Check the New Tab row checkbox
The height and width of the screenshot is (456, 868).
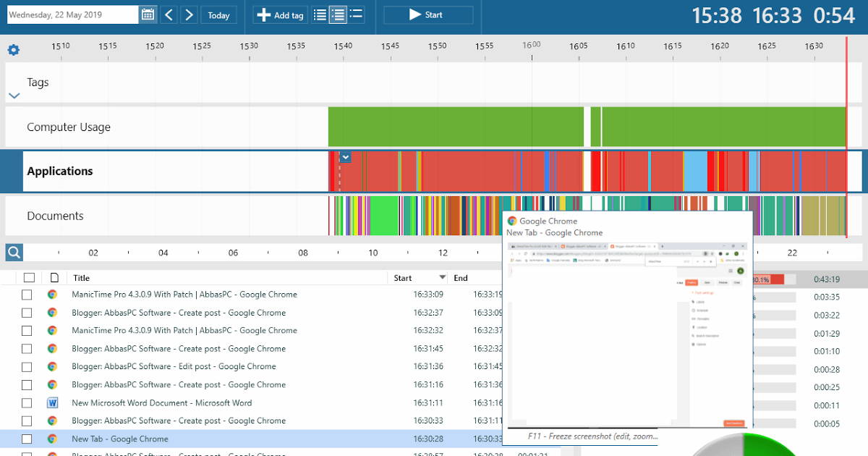[x=27, y=439]
